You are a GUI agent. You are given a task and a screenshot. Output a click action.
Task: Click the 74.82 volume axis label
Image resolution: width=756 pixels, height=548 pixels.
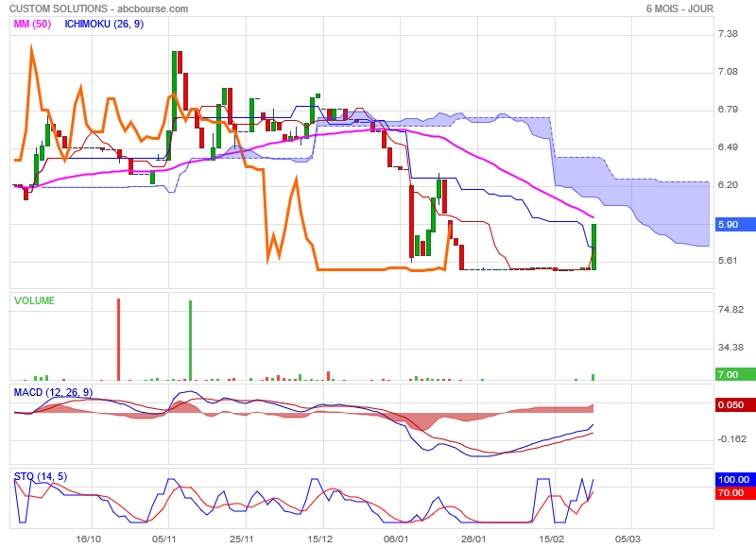pos(730,309)
